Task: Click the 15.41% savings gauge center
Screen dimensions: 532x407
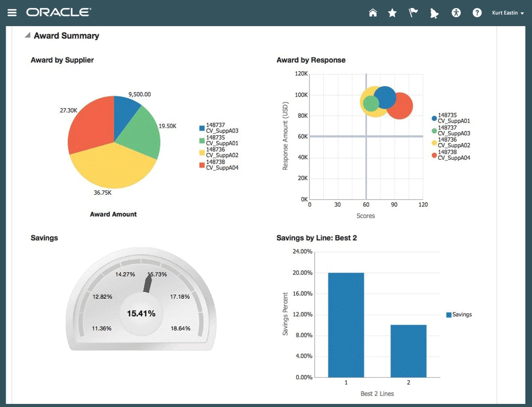Action: click(x=141, y=314)
